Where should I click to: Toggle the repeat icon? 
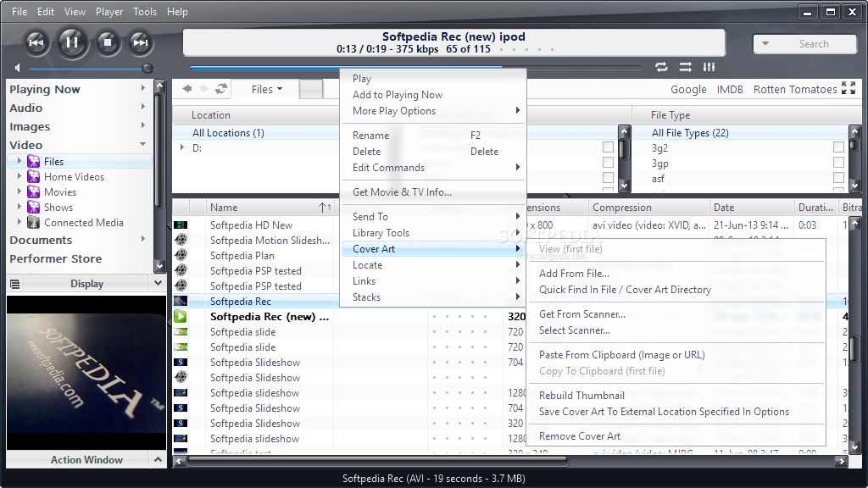click(x=661, y=67)
